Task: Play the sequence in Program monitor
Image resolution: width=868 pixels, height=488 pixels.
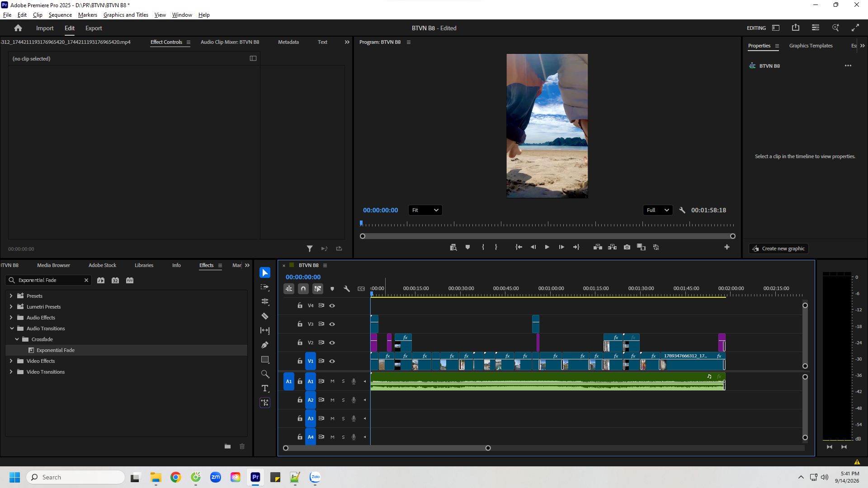Action: [547, 247]
